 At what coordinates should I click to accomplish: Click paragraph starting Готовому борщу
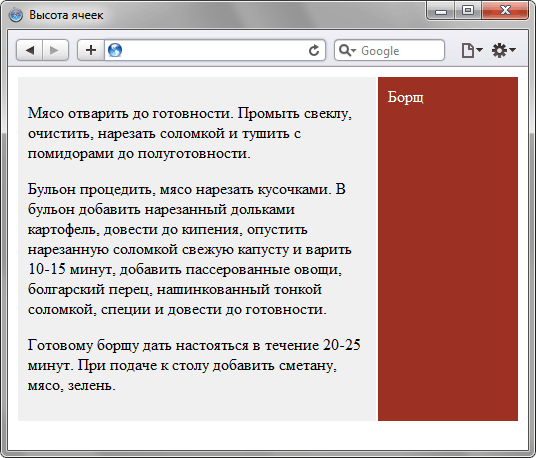(x=194, y=365)
